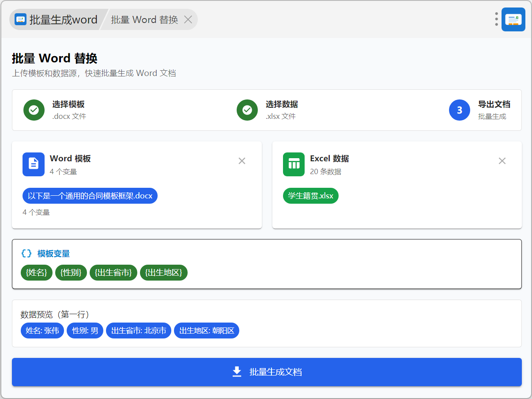The width and height of the screenshot is (532, 399).
Task: Click the app logo icon at top right
Action: [513, 19]
